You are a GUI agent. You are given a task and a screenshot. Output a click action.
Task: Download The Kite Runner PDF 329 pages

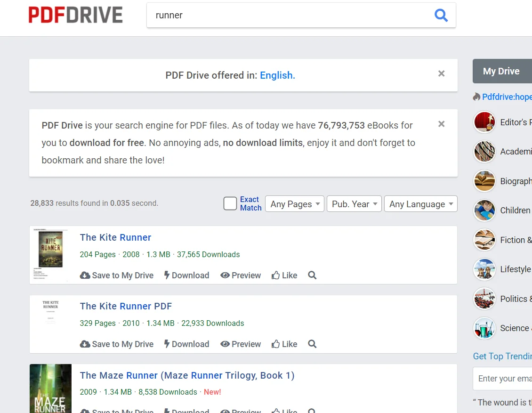186,344
